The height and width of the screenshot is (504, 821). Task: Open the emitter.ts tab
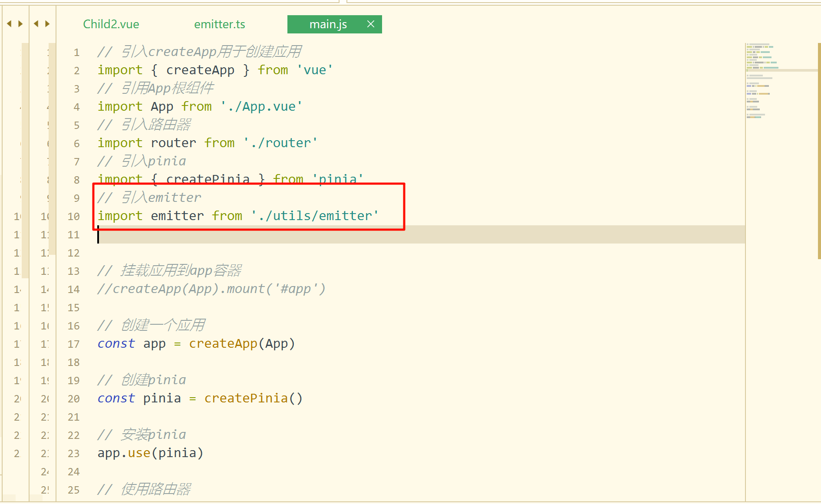(219, 24)
